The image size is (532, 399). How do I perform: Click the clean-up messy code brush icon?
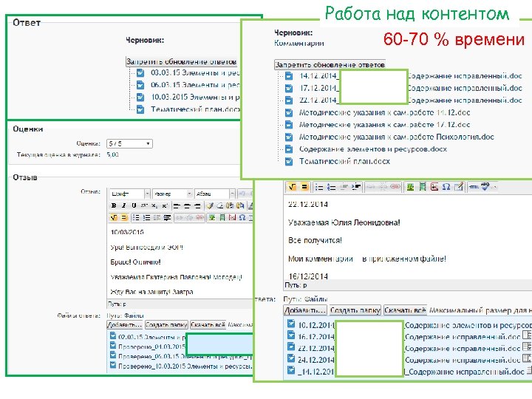[x=210, y=205]
